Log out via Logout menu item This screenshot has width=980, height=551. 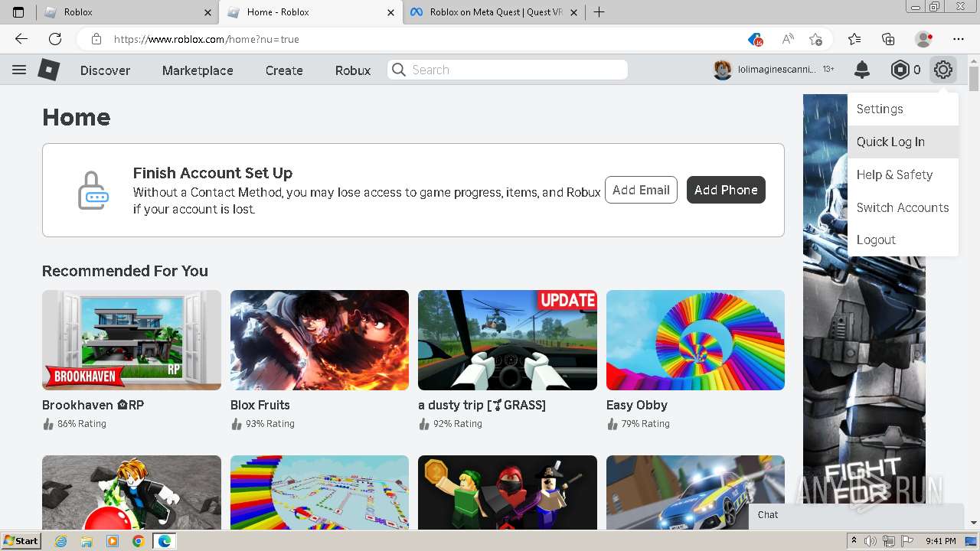pos(903,240)
